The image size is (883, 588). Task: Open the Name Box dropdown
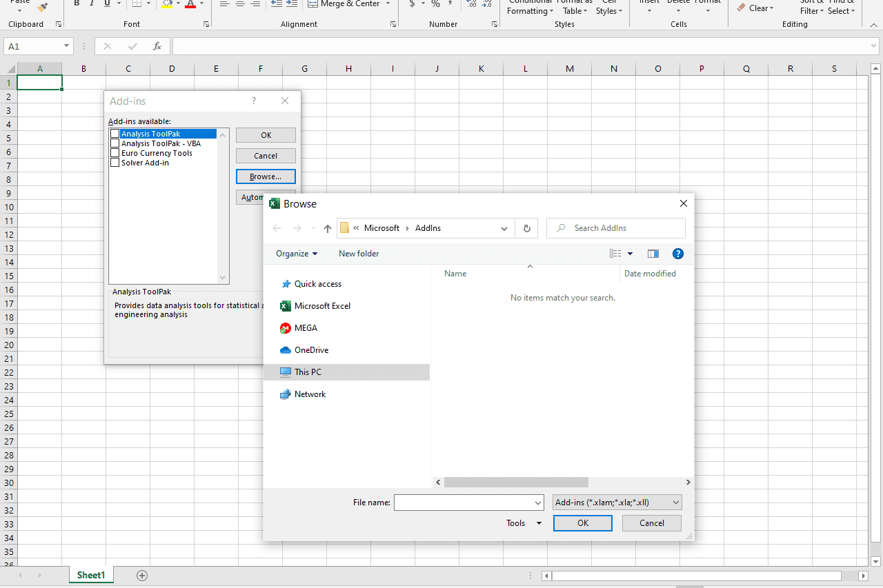(x=67, y=46)
